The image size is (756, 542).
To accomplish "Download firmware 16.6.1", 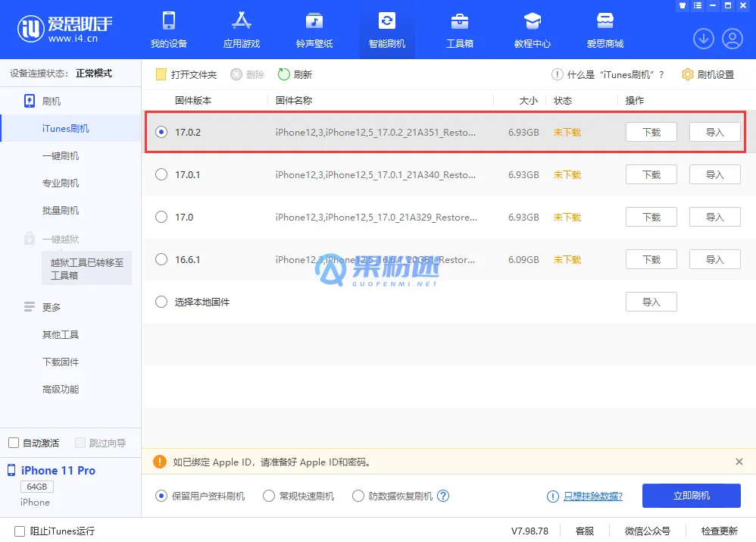I will coord(650,258).
